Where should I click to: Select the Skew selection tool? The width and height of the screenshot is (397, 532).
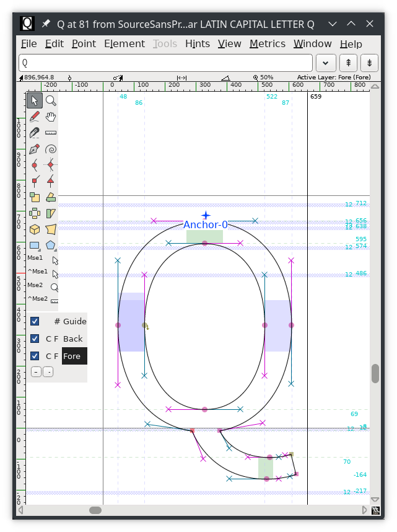(x=51, y=213)
